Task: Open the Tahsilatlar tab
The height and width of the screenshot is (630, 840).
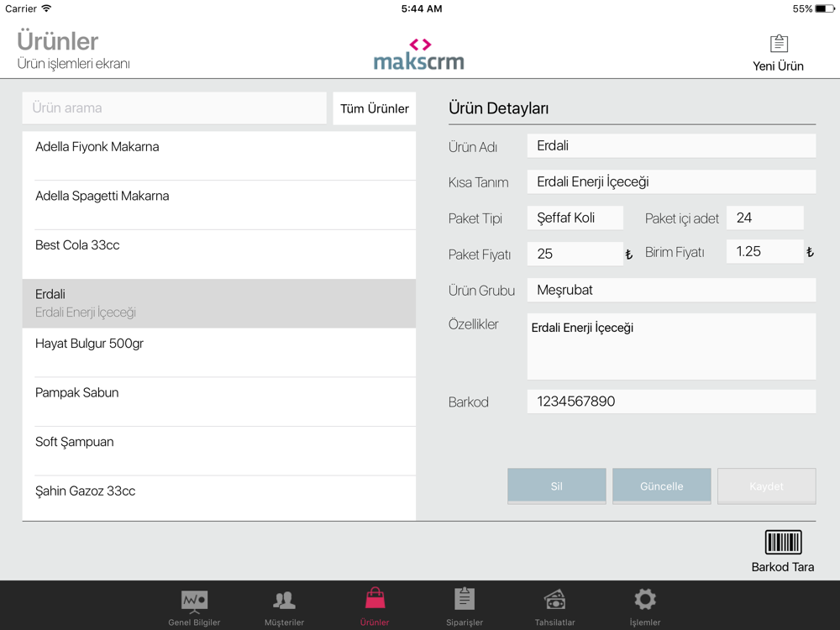Action: coord(554,607)
